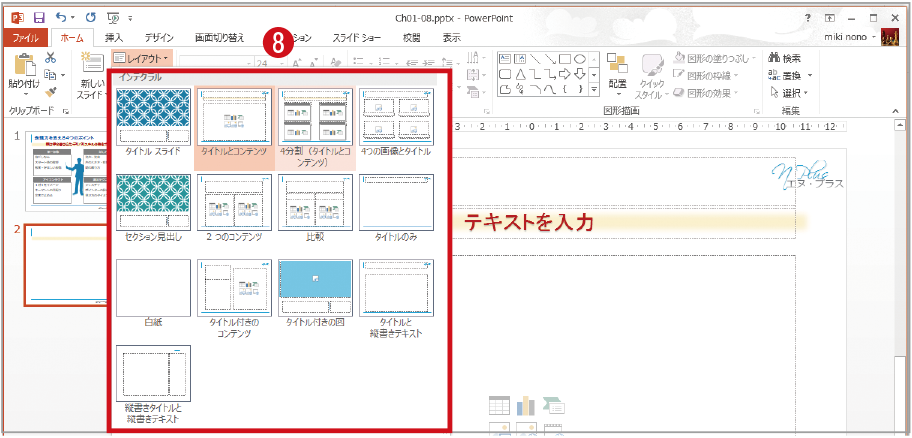912x438 pixels.
Task: Pick the left brace shape
Action: 565,89
